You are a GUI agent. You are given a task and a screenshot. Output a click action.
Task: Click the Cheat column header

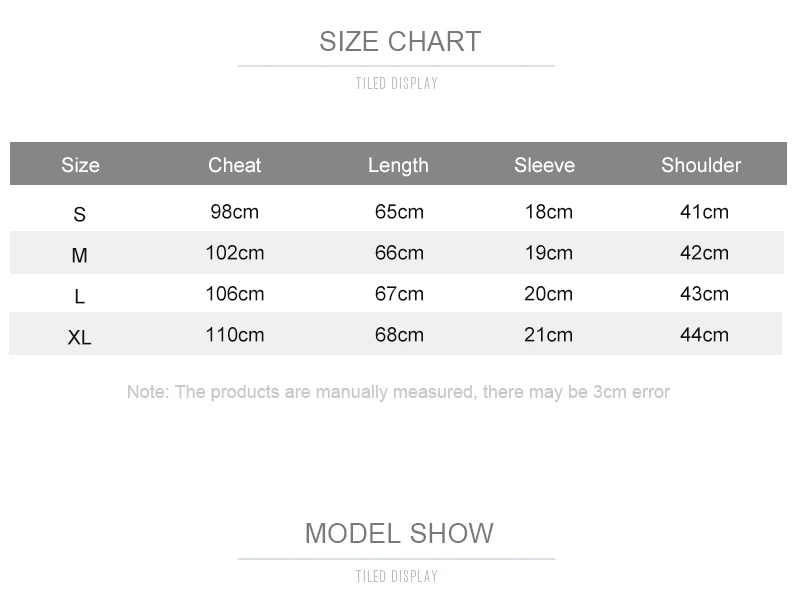[235, 165]
